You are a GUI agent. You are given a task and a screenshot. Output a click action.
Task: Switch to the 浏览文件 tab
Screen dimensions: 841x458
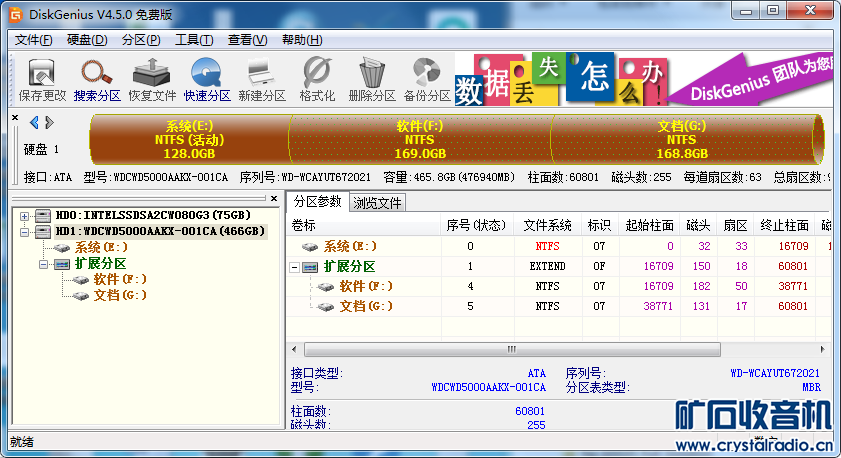(x=377, y=203)
